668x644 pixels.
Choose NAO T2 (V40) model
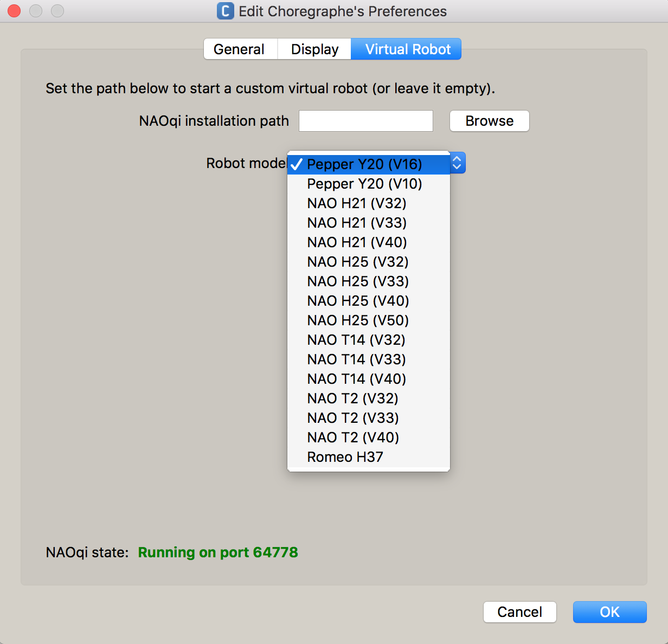[x=353, y=437]
